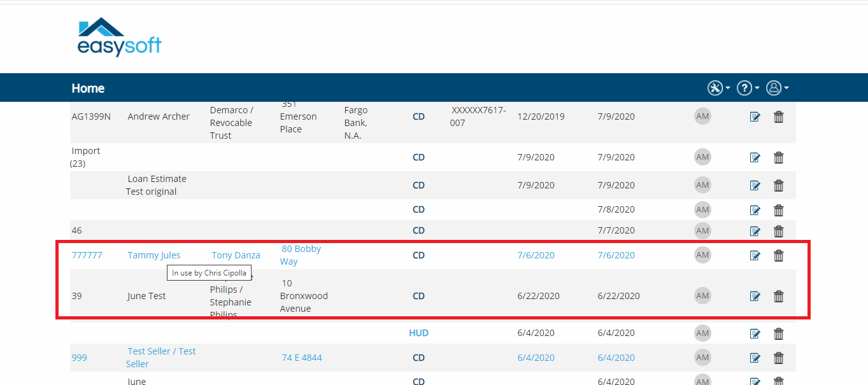This screenshot has height=385, width=868.
Task: Edit the file modified 7/8/2020
Action: pyautogui.click(x=755, y=210)
